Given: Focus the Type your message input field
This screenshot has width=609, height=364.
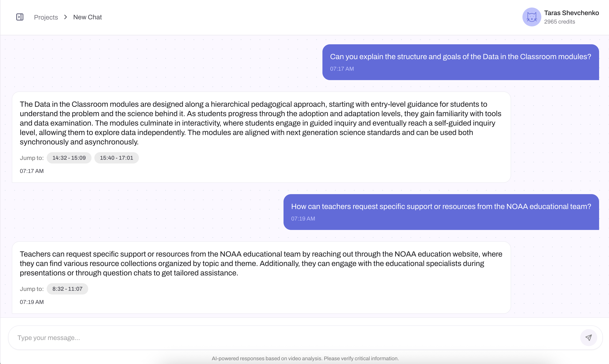Looking at the screenshot, I should [x=295, y=338].
